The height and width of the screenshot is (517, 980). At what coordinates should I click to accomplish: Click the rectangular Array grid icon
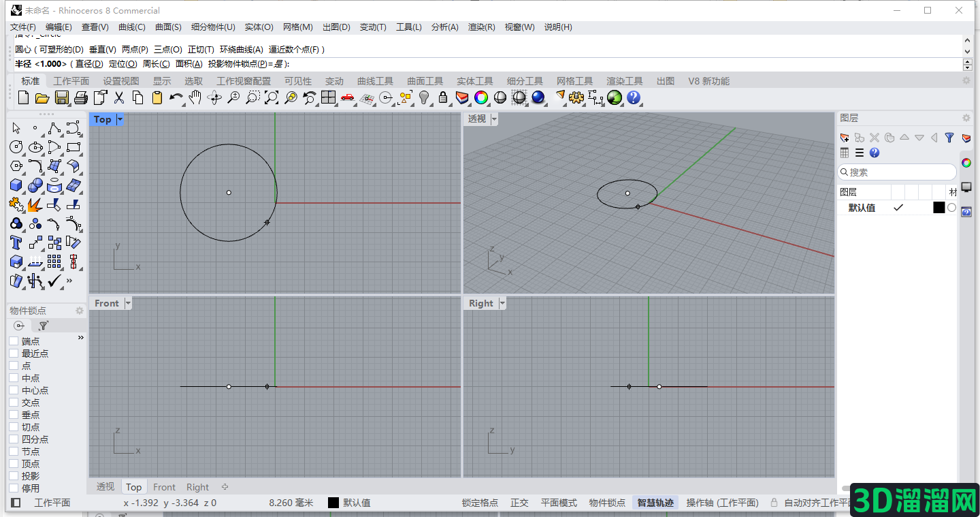click(54, 262)
